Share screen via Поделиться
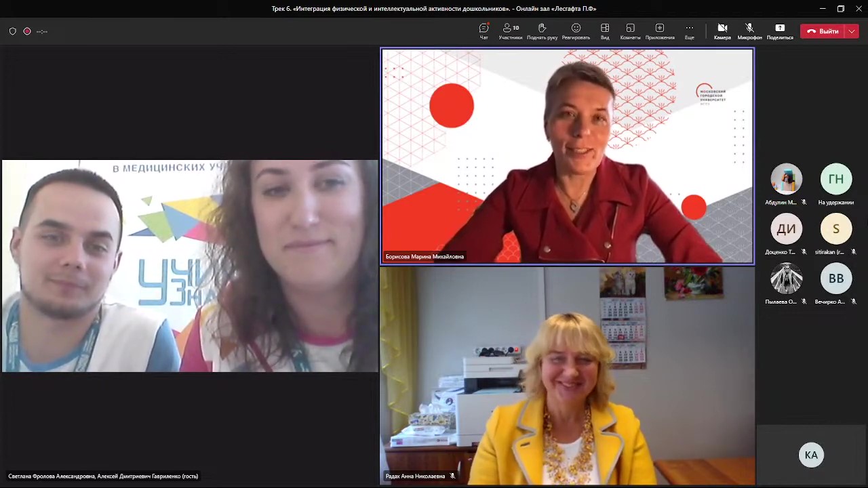The image size is (868, 488). (x=780, y=30)
